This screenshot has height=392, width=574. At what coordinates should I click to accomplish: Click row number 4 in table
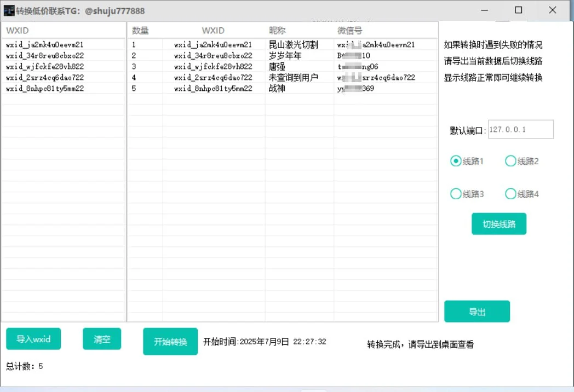pyautogui.click(x=134, y=77)
